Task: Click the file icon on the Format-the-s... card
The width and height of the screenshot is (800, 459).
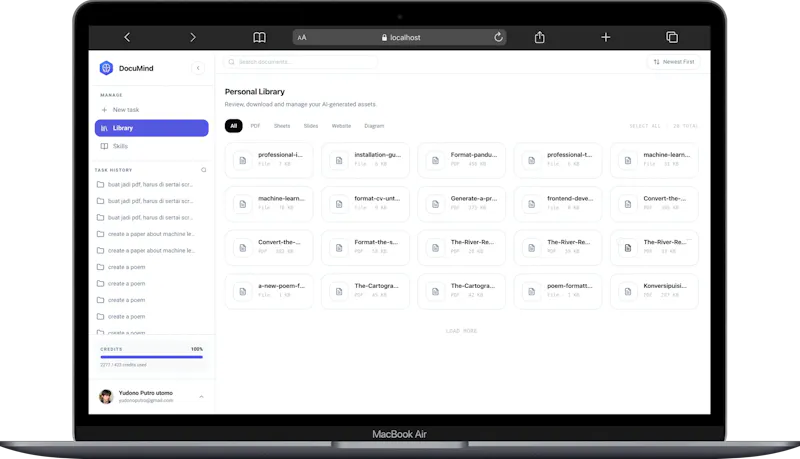Action: 339,248
